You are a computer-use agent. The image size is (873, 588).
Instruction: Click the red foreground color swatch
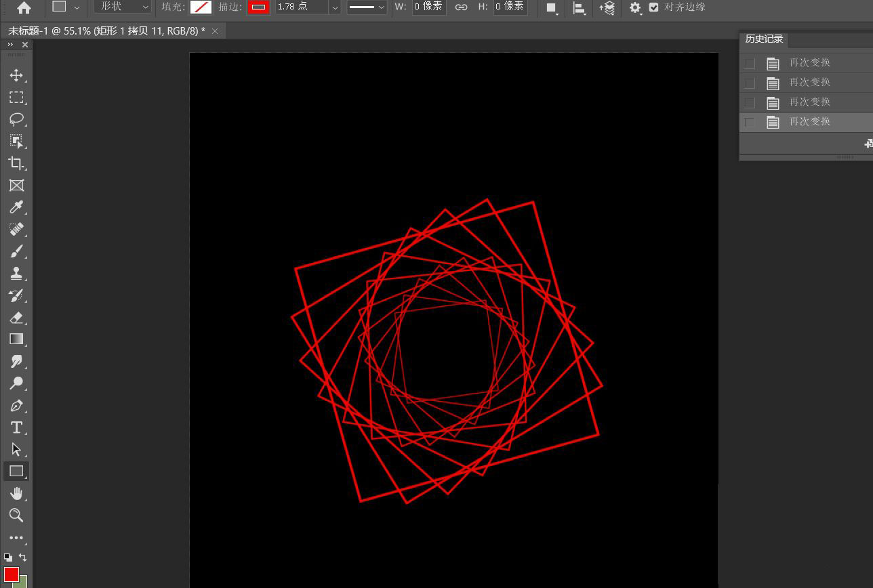pos(12,574)
